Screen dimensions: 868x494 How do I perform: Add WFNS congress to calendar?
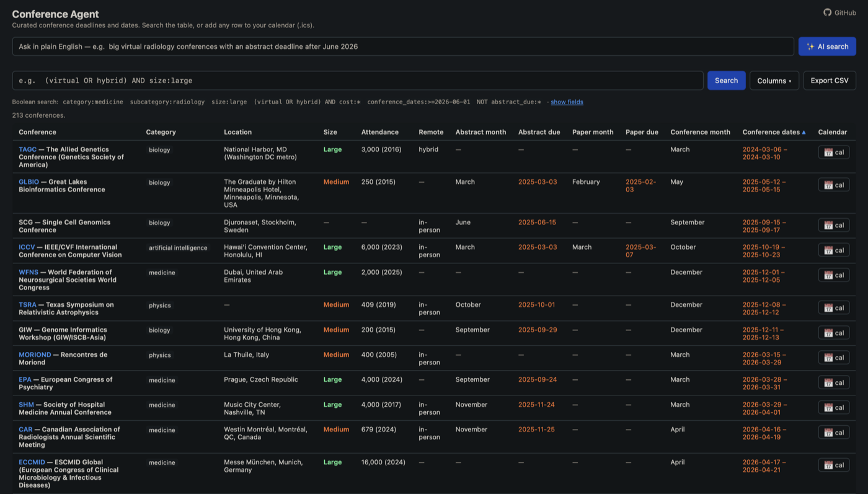pyautogui.click(x=834, y=275)
